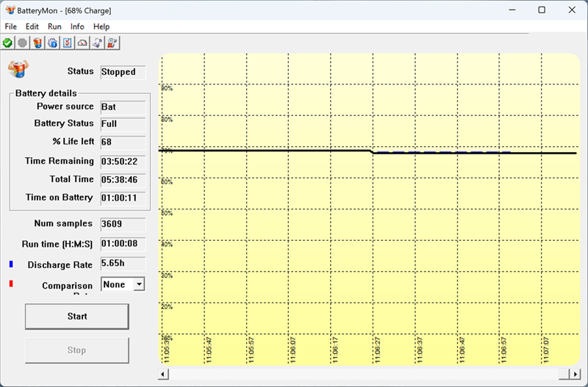The height and width of the screenshot is (387, 588).
Task: Click the BatteryMon title bar app icon
Action: (x=10, y=10)
